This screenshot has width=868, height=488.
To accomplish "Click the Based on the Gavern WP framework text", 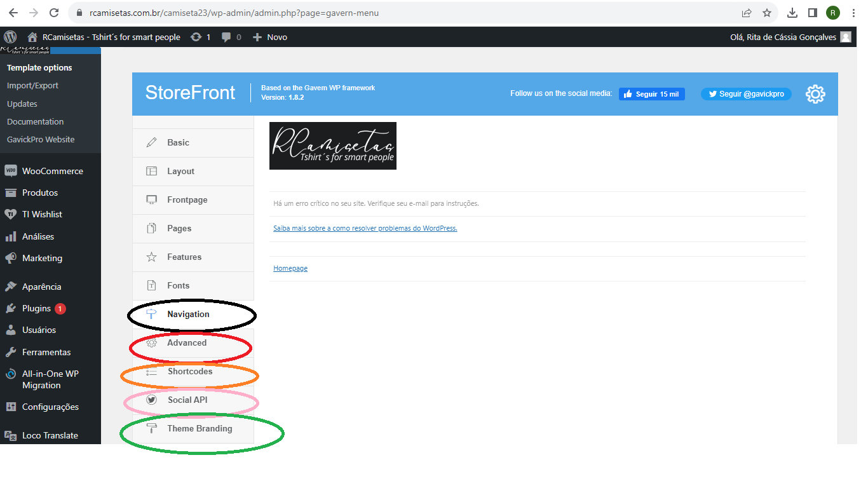I will (x=318, y=88).
